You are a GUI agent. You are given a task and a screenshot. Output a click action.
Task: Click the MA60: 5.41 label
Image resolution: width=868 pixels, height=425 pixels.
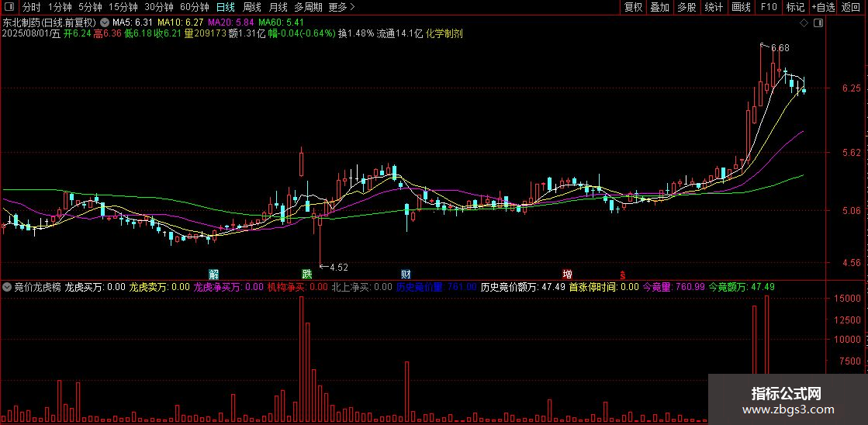(282, 22)
